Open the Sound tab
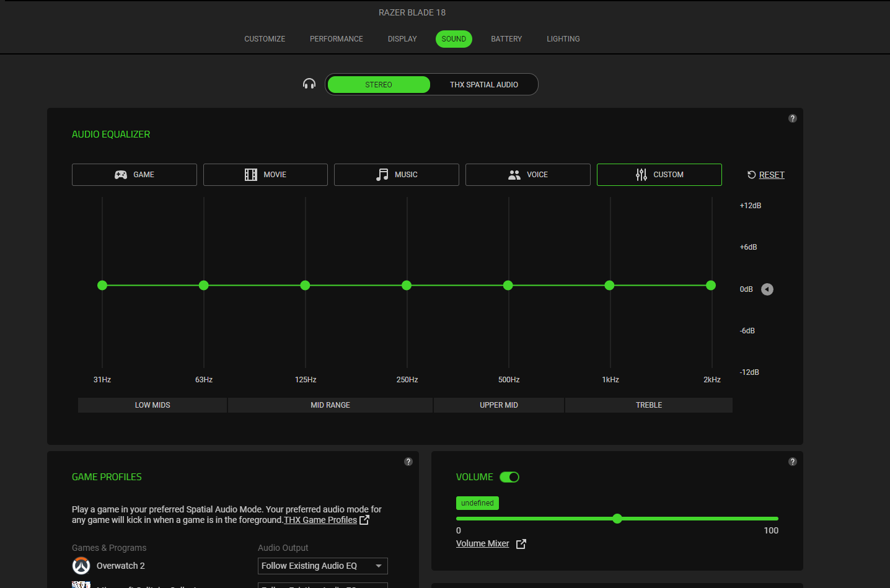890x588 pixels. point(454,39)
